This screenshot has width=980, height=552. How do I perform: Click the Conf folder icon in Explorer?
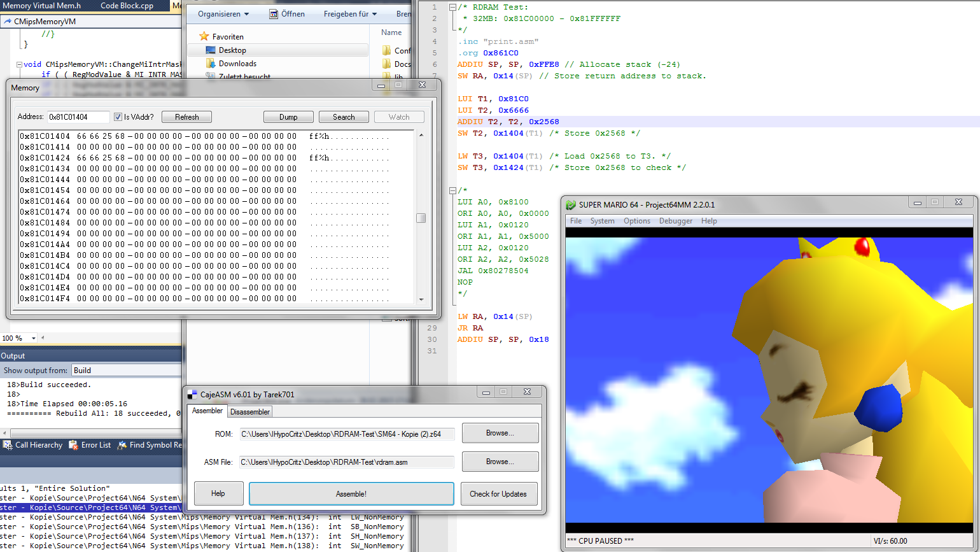point(387,50)
